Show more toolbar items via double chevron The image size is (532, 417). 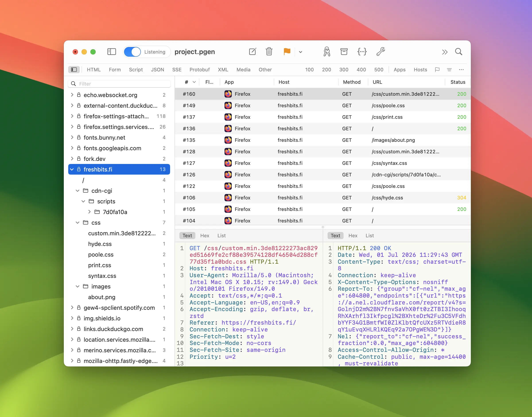445,52
